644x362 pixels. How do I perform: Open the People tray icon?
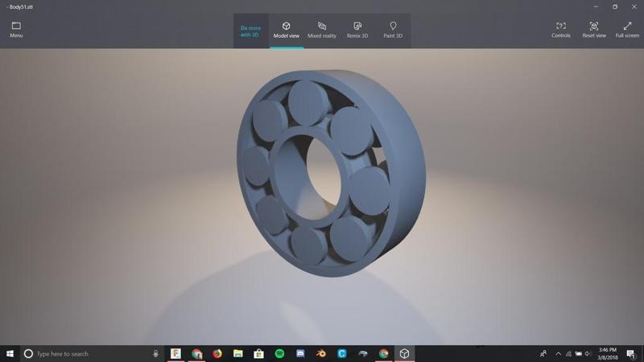(x=543, y=353)
